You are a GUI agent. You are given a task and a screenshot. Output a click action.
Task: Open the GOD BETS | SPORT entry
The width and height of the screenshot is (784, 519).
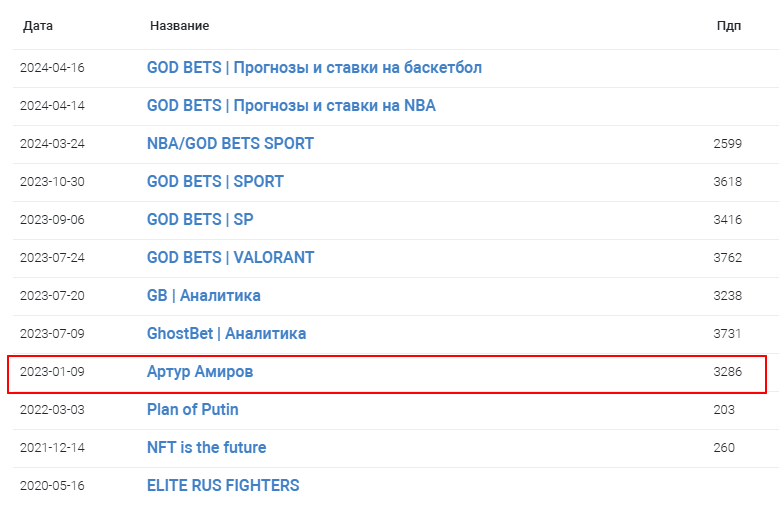[x=215, y=182]
